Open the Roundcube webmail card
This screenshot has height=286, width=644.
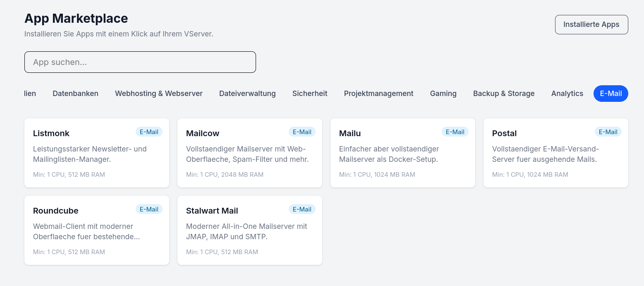pos(96,230)
